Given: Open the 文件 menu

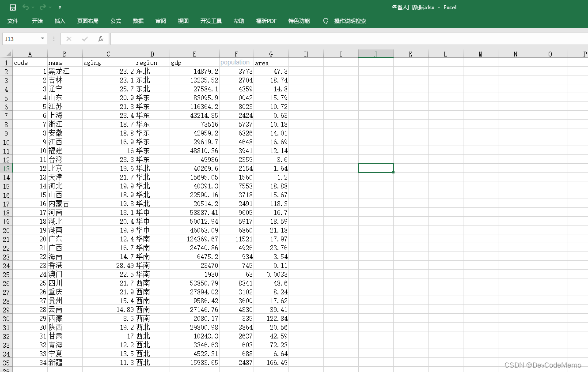Looking at the screenshot, I should [x=13, y=21].
